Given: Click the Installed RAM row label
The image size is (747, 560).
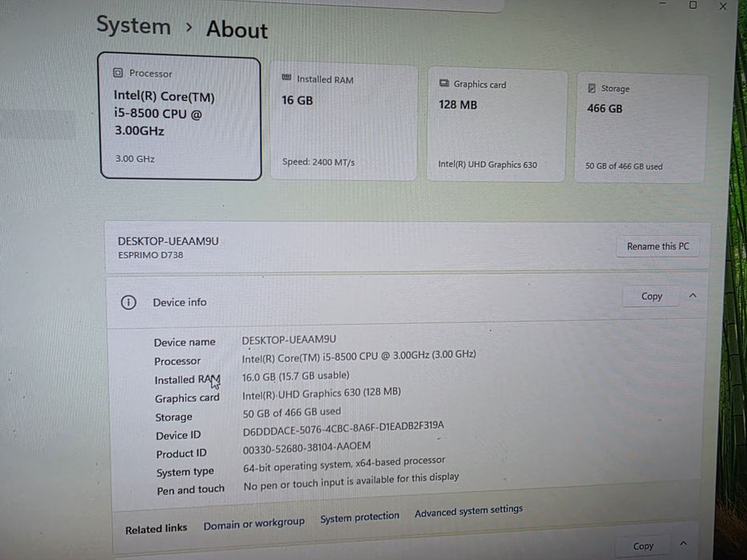Looking at the screenshot, I should 187,380.
